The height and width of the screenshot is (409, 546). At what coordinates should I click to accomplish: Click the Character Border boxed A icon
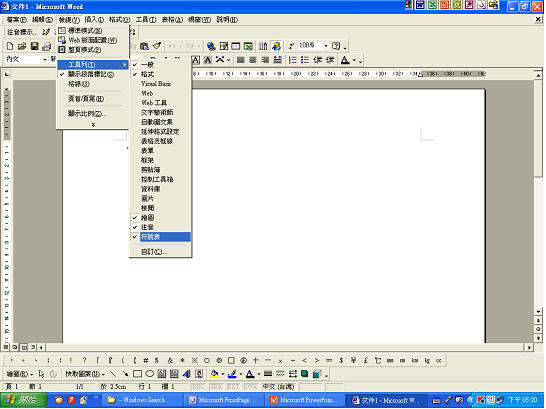coord(196,60)
